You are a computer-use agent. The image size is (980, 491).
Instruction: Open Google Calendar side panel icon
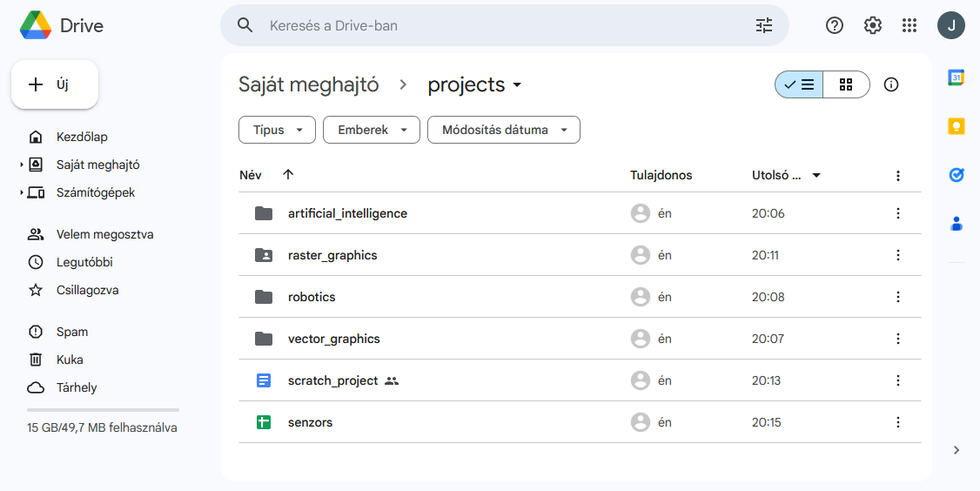coord(956,77)
